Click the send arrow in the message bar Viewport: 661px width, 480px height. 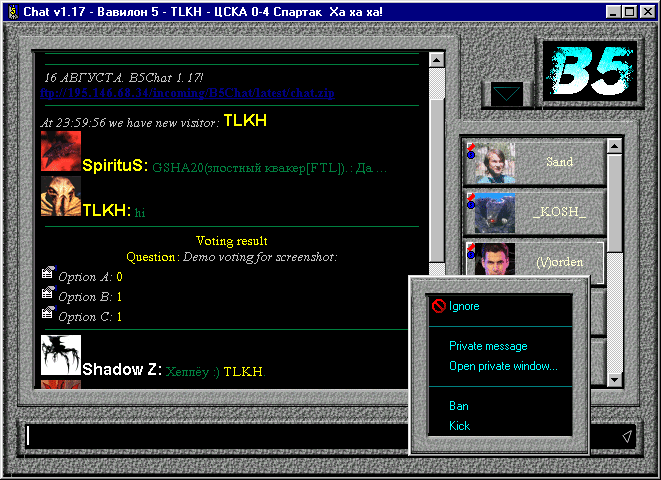click(626, 436)
